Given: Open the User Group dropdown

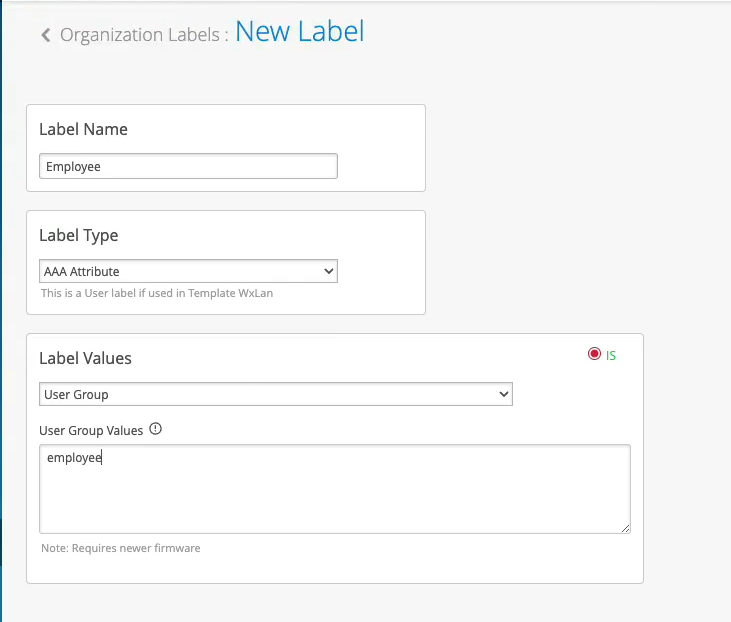Looking at the screenshot, I should click(x=275, y=394).
